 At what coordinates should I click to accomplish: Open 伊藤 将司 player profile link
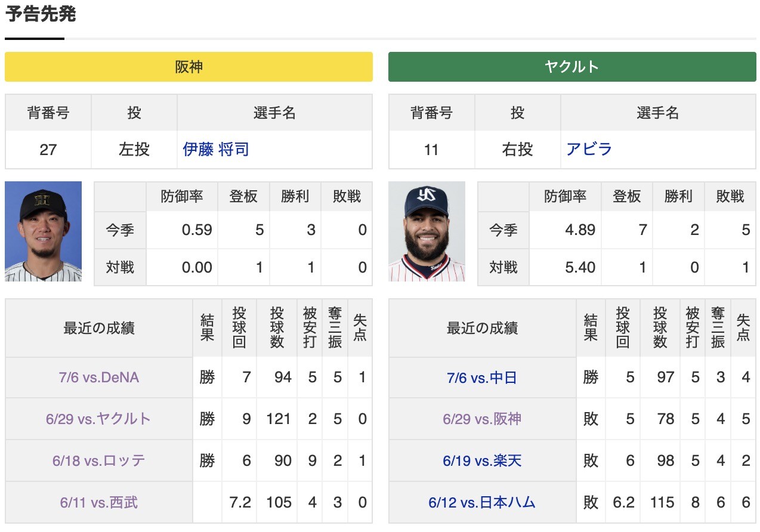click(x=217, y=150)
